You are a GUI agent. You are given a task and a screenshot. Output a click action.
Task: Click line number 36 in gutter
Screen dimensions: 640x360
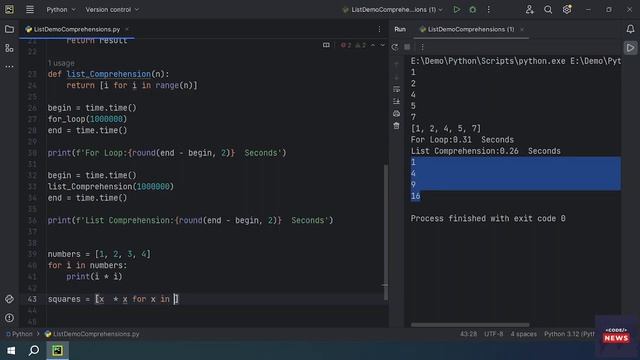pyautogui.click(x=32, y=220)
